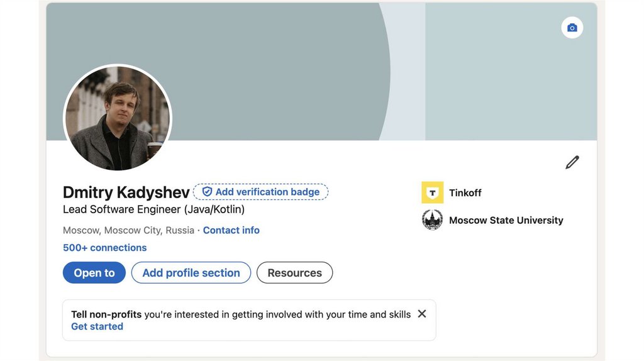Click the Get started link
Image resolution: width=644 pixels, height=361 pixels.
pos(97,326)
